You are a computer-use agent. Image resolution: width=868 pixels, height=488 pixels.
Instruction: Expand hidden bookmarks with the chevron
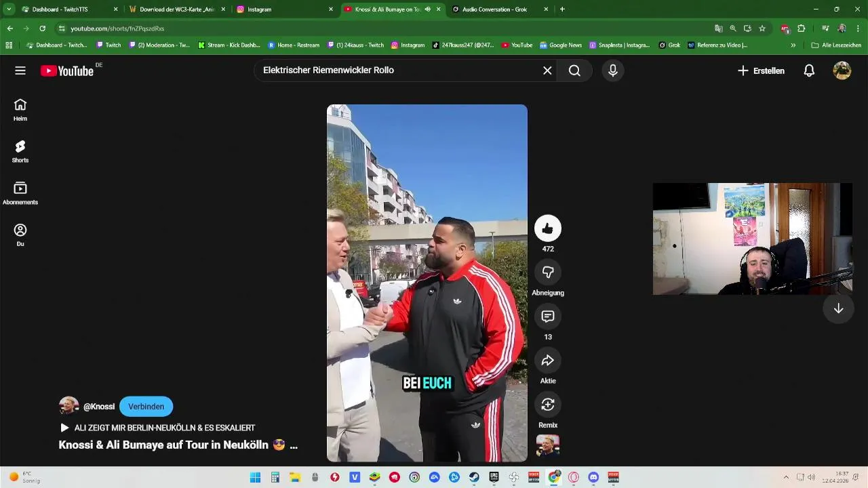tap(793, 45)
